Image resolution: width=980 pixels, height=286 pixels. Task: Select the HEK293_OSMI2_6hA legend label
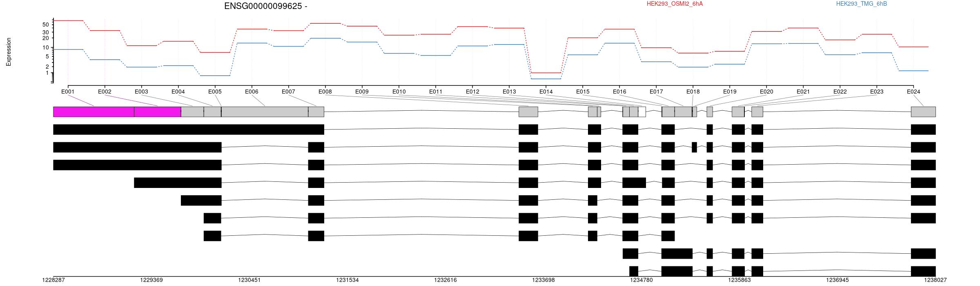pyautogui.click(x=675, y=4)
